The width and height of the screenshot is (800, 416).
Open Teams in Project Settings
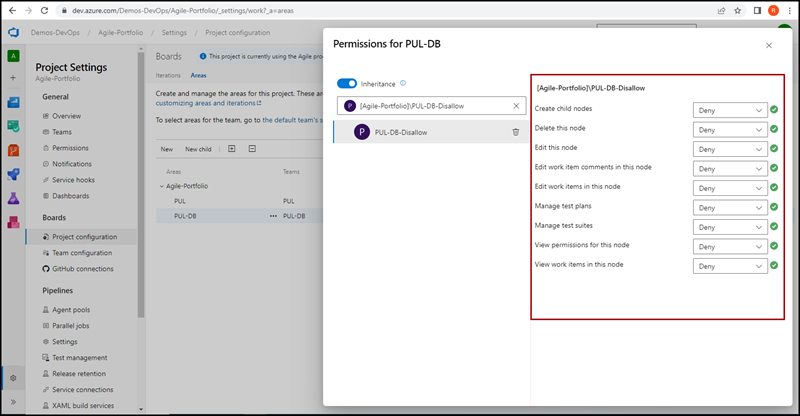coord(62,132)
